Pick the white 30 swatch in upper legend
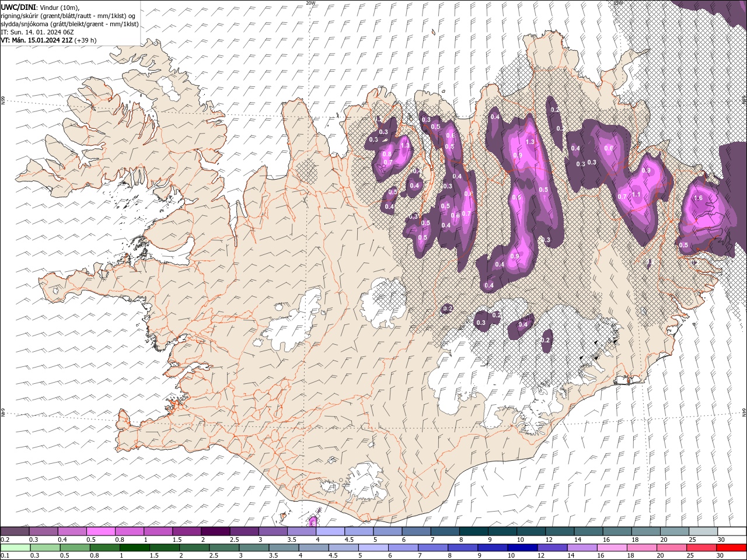747x560 pixels. [x=732, y=531]
